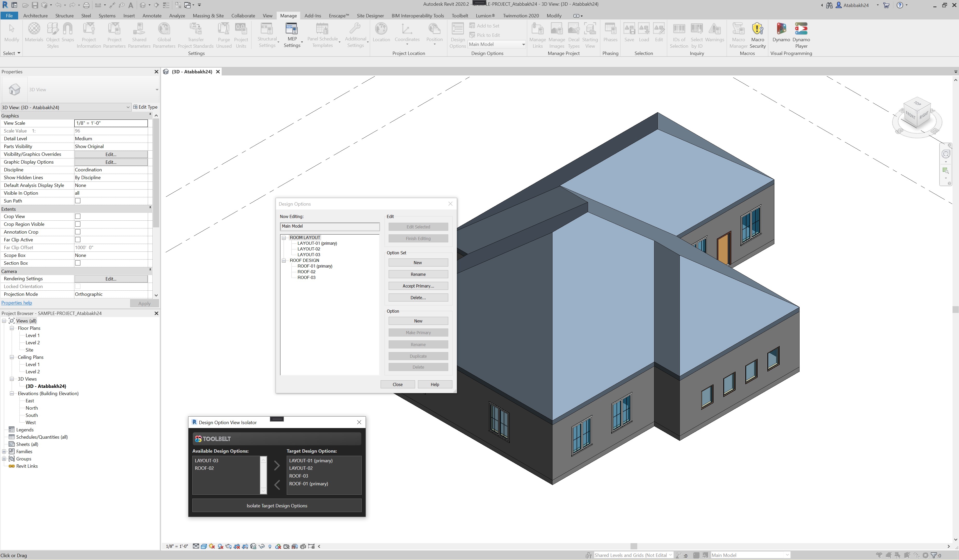The image size is (959, 560).
Task: Expand the Families node in Project Browser
Action: coord(4,452)
